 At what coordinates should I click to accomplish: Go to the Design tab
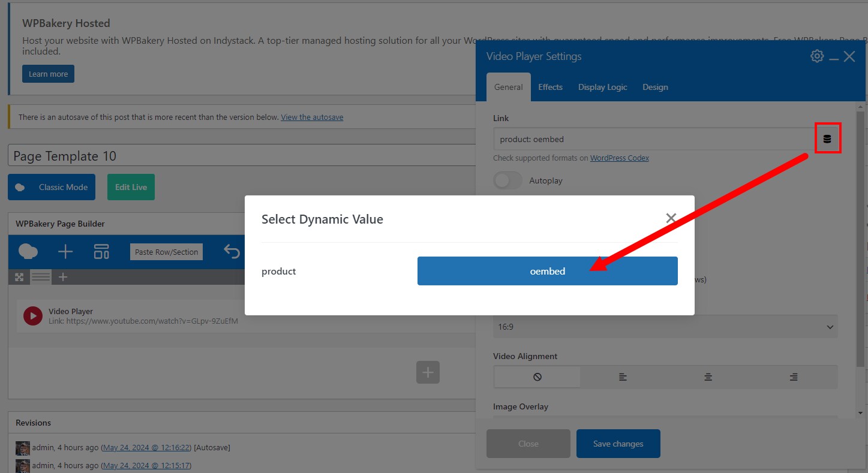tap(655, 87)
